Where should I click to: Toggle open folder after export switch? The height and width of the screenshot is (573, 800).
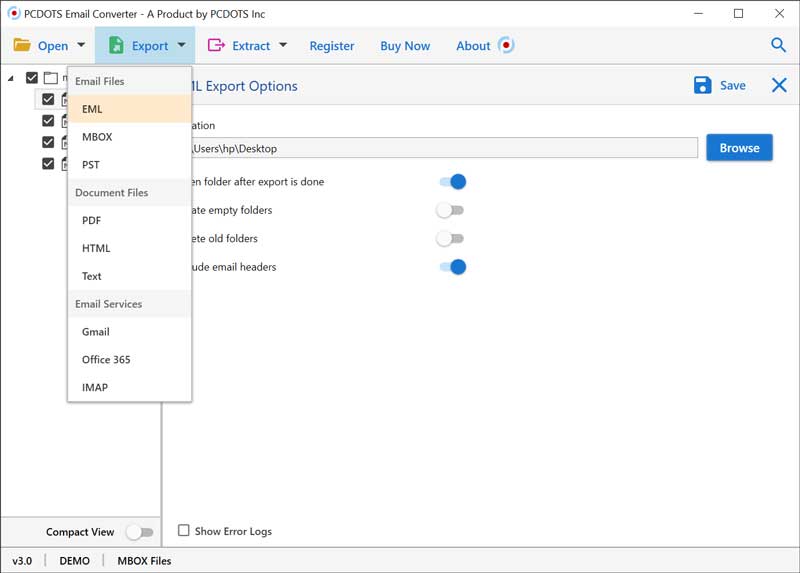click(451, 182)
